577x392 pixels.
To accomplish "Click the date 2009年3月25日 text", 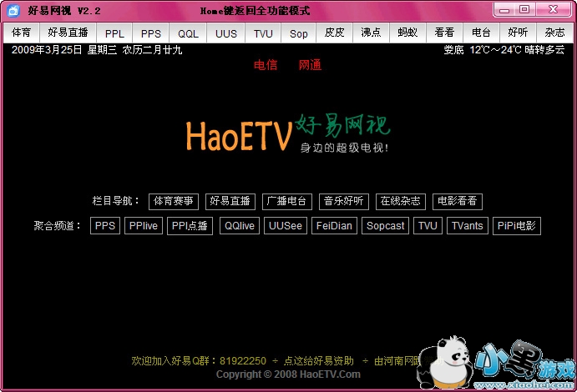I will point(47,50).
